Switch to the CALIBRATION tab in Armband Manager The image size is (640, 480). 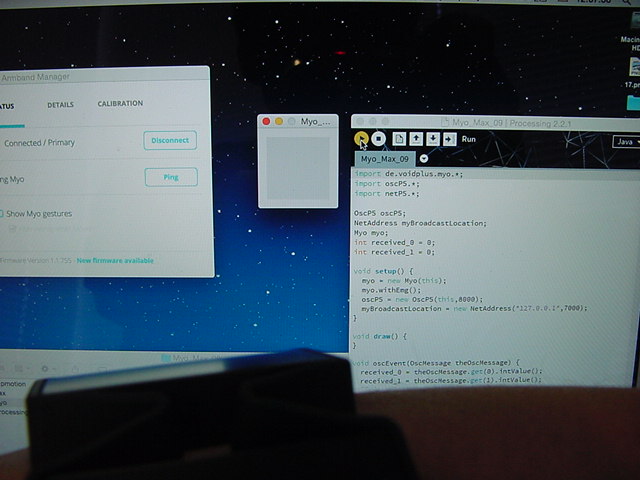(x=120, y=103)
